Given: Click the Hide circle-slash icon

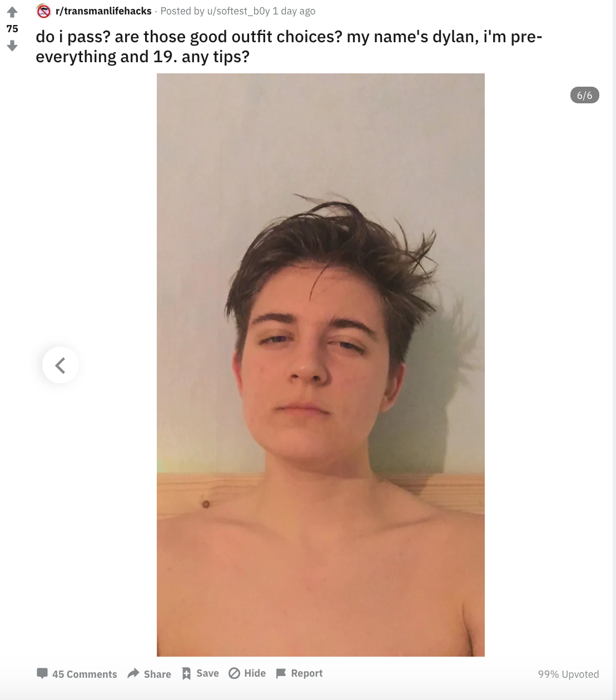Looking at the screenshot, I should [x=235, y=673].
